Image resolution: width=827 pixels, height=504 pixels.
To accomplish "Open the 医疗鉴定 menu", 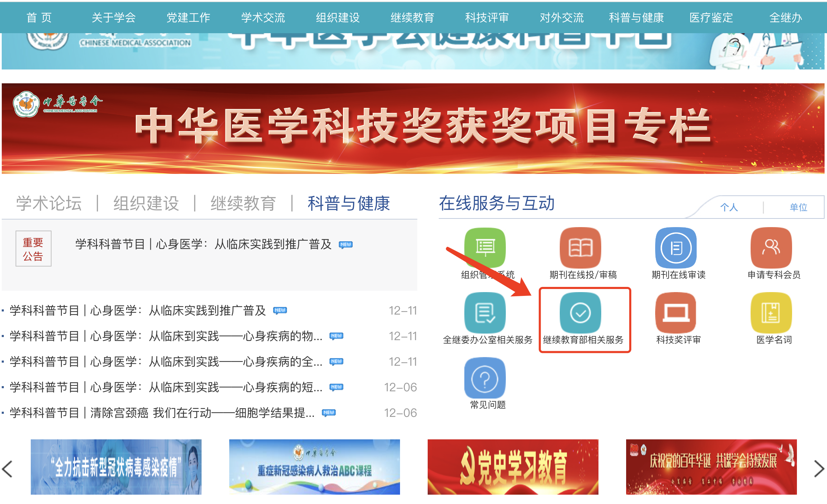I will click(x=711, y=17).
